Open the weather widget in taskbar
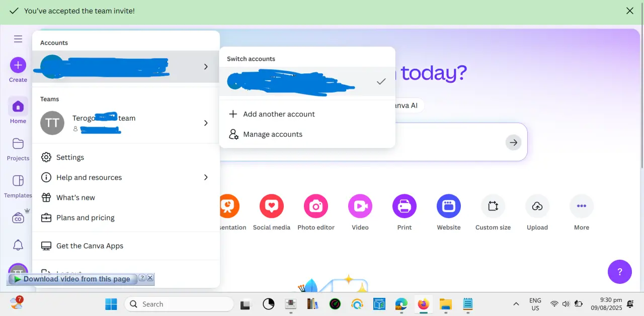The image size is (644, 316). click(17, 302)
